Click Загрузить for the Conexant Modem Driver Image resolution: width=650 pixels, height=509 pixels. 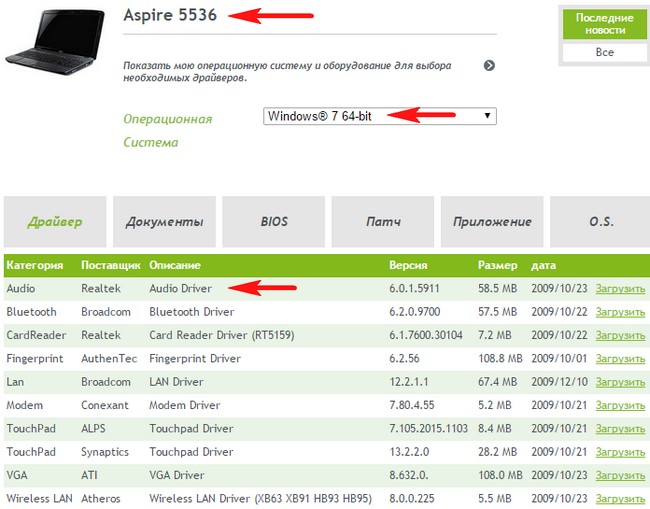(620, 405)
